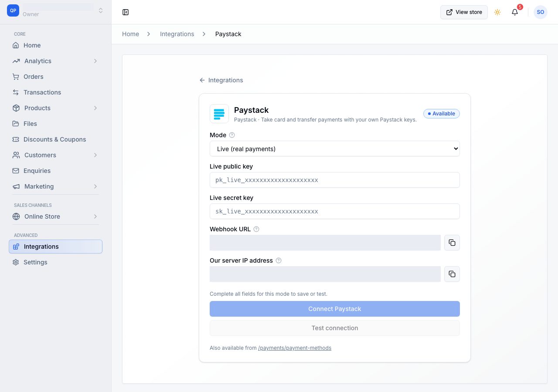Click the "Paystack" card heading
558x392 pixels.
click(252, 110)
